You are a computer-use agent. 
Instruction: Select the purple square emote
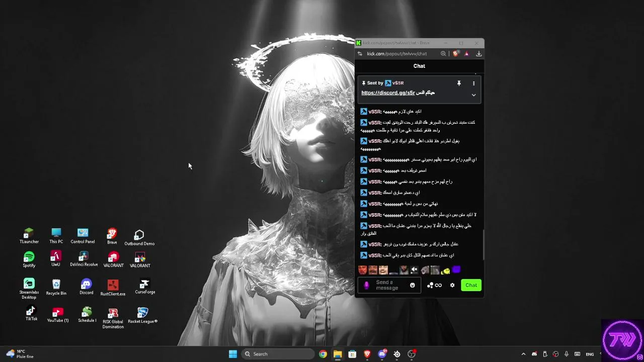click(x=456, y=270)
